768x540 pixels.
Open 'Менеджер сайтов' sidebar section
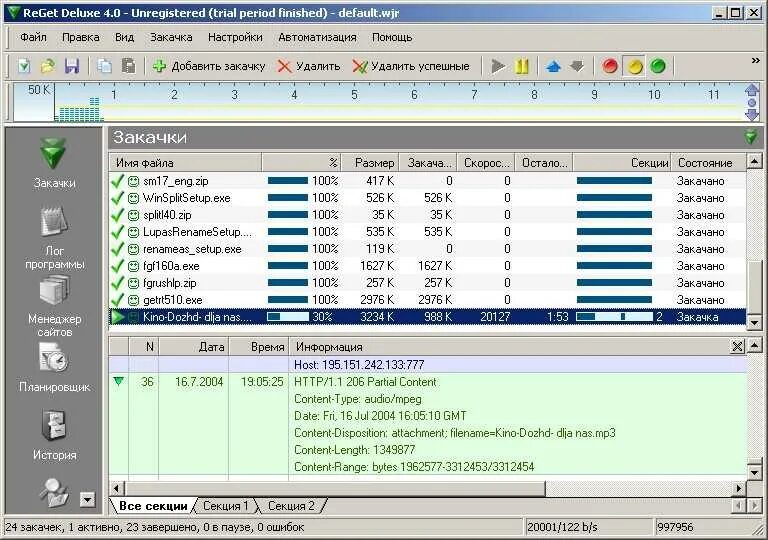pyautogui.click(x=54, y=306)
